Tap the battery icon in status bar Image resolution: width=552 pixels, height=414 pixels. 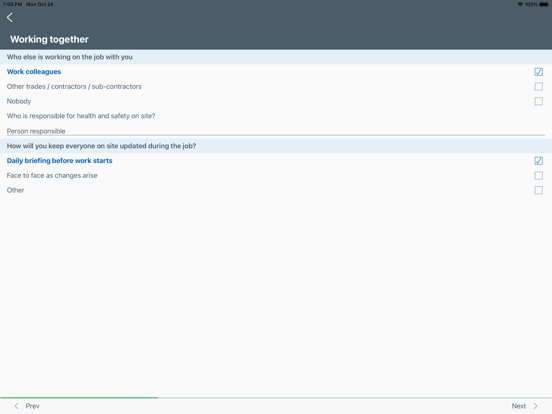click(x=544, y=4)
